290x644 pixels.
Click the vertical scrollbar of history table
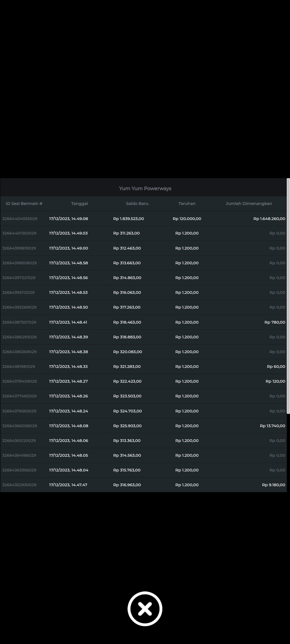288,295
